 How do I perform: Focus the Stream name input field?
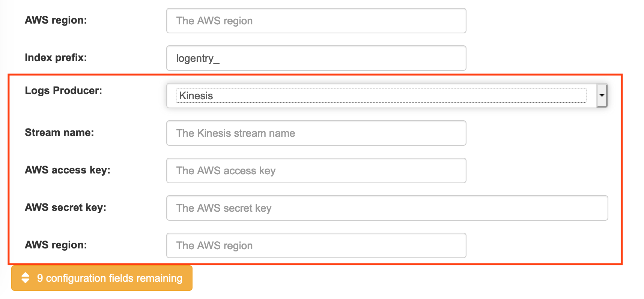coord(316,133)
